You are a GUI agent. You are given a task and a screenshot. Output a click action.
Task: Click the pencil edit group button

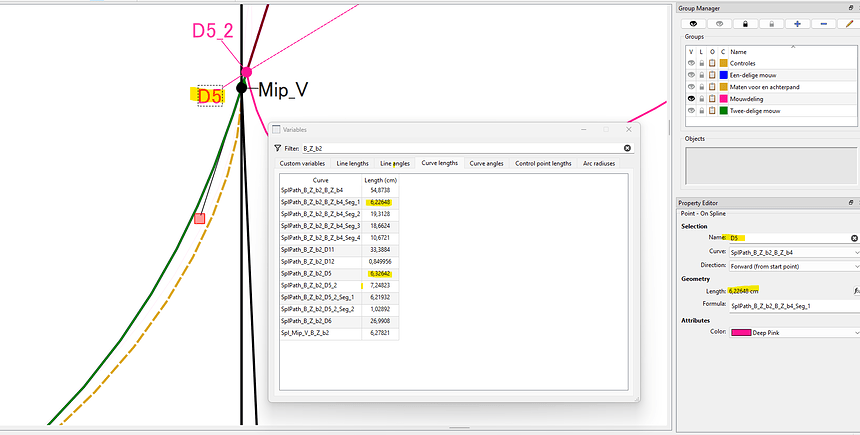pyautogui.click(x=849, y=23)
